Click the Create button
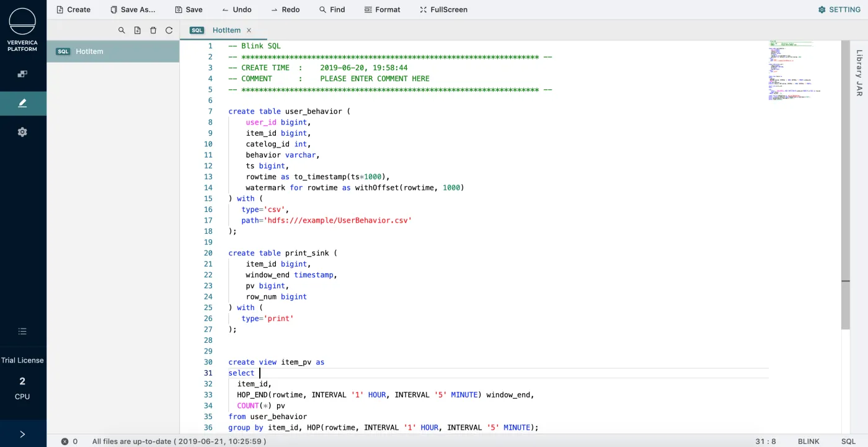 pos(73,9)
